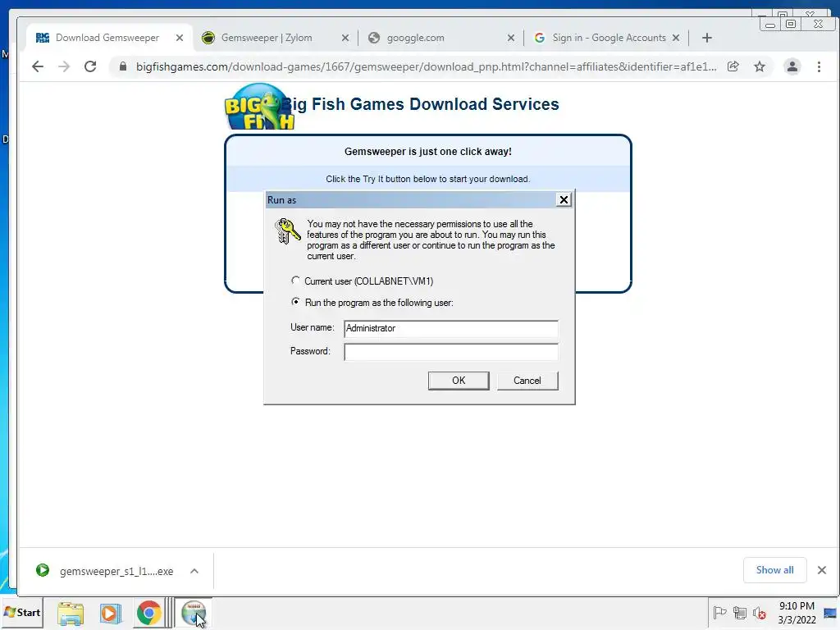Show all downloads

click(774, 570)
